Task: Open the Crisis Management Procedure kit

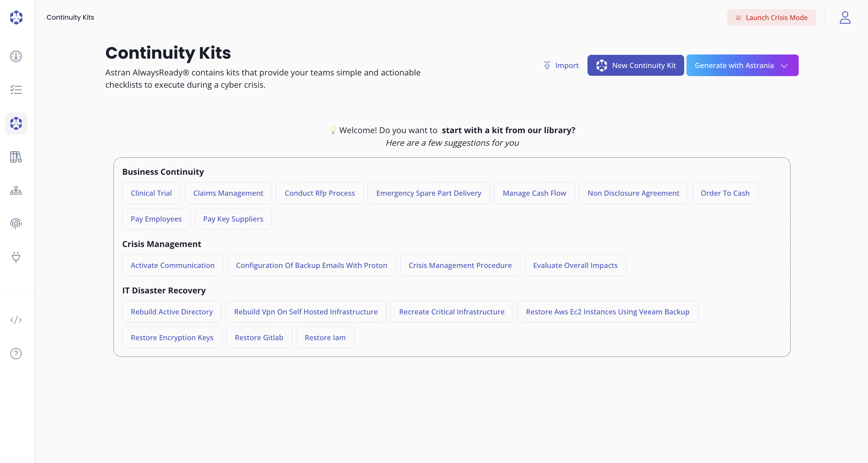Action: coord(460,265)
